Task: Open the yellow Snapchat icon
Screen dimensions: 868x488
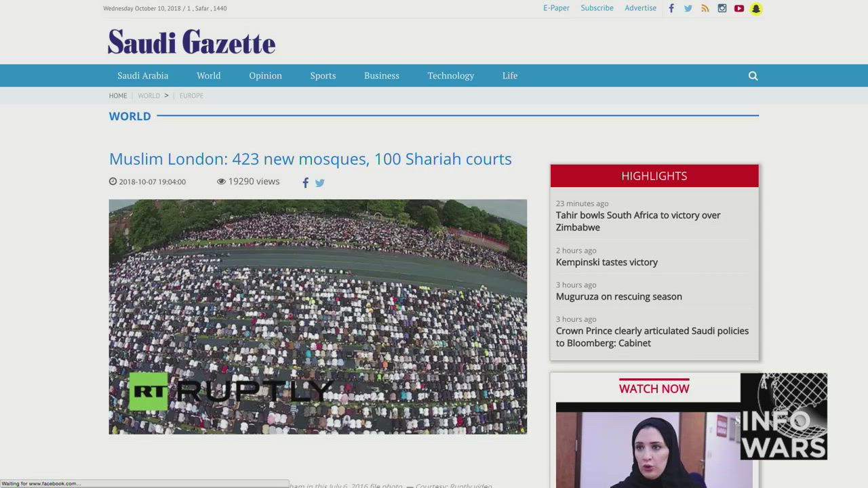Action: (756, 8)
